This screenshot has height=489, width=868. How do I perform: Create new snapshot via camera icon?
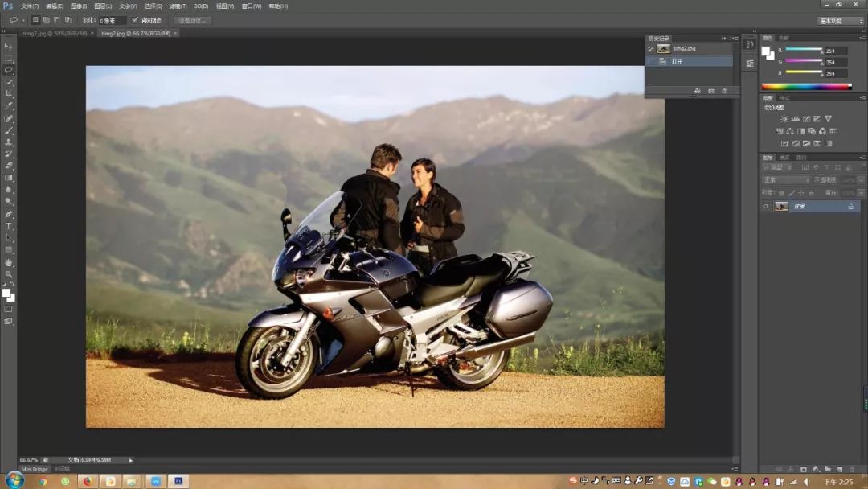click(x=711, y=92)
